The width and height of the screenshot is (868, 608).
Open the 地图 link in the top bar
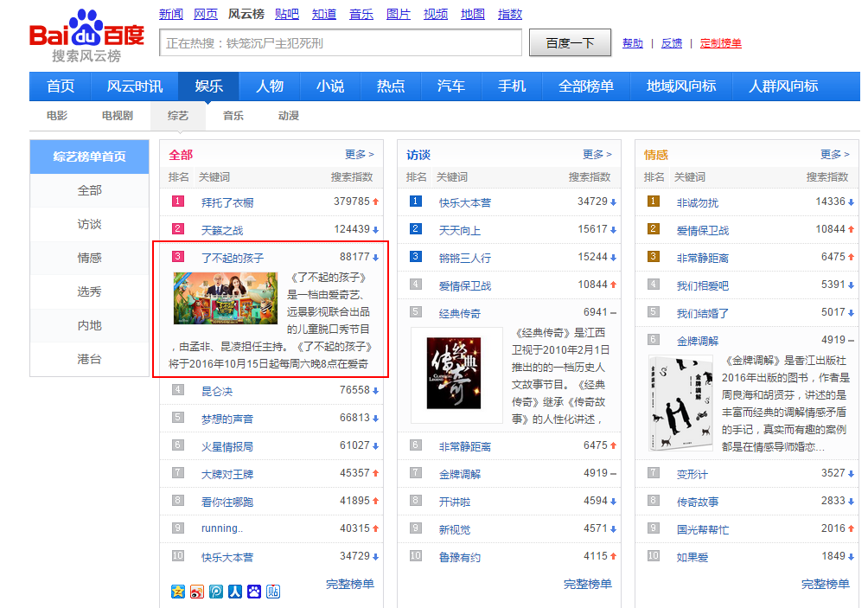point(472,14)
